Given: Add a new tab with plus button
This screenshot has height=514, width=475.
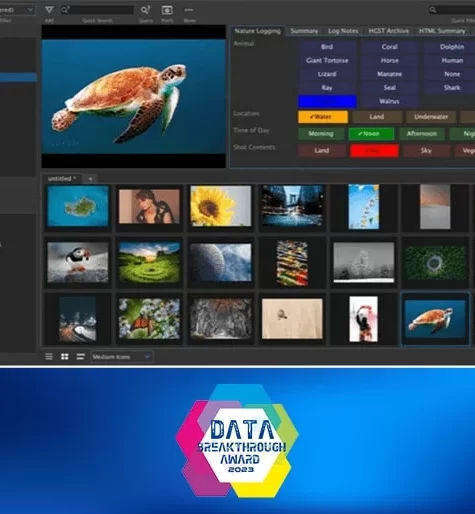Looking at the screenshot, I should pos(90,179).
